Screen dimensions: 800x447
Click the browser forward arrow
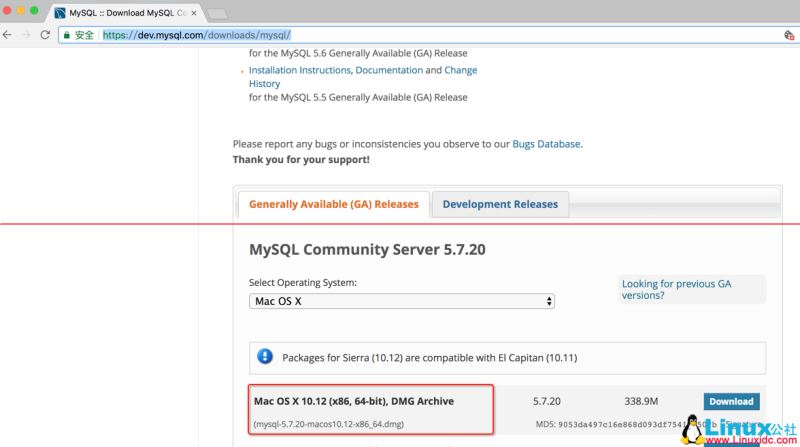click(26, 34)
